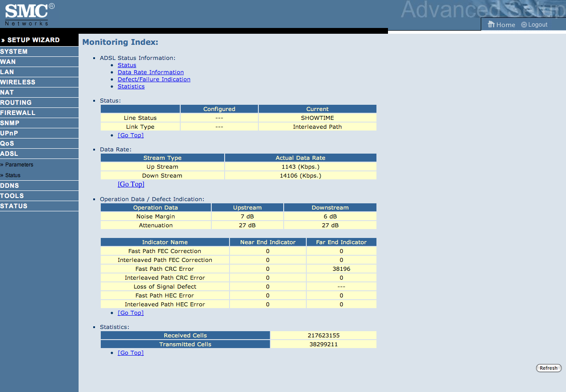566x392 pixels.
Task: Click the Far End Indicator column header
Action: click(341, 242)
